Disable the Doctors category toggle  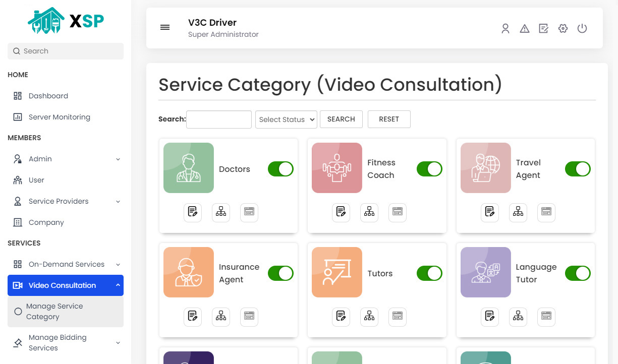point(280,169)
